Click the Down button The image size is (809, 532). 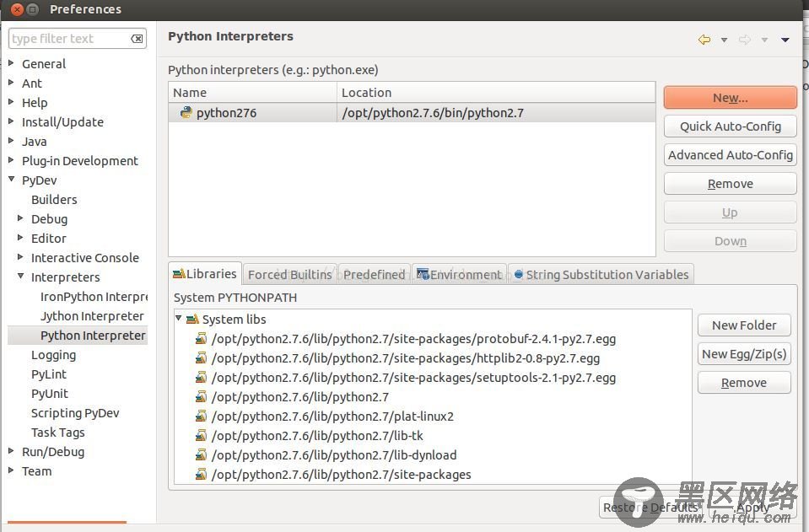point(730,241)
